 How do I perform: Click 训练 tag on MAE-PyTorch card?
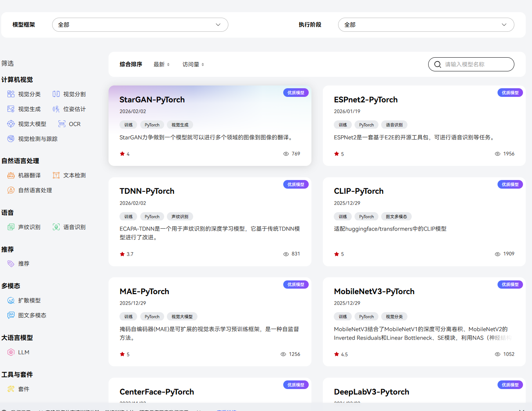click(128, 316)
